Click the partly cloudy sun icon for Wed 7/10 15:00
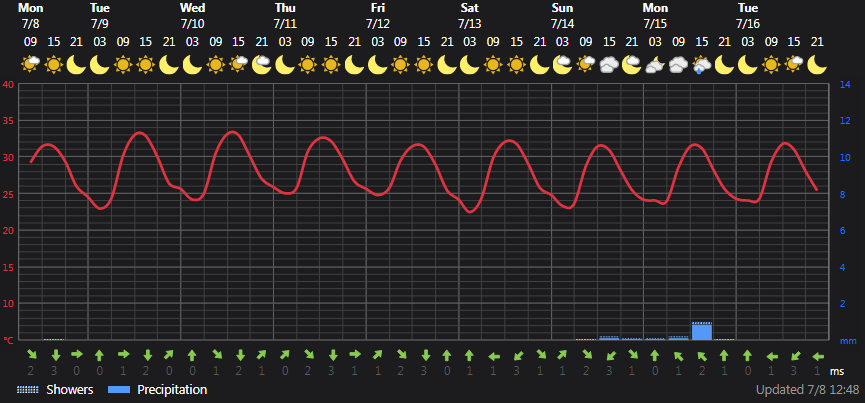Viewport: 865px width, 403px height. tap(238, 65)
